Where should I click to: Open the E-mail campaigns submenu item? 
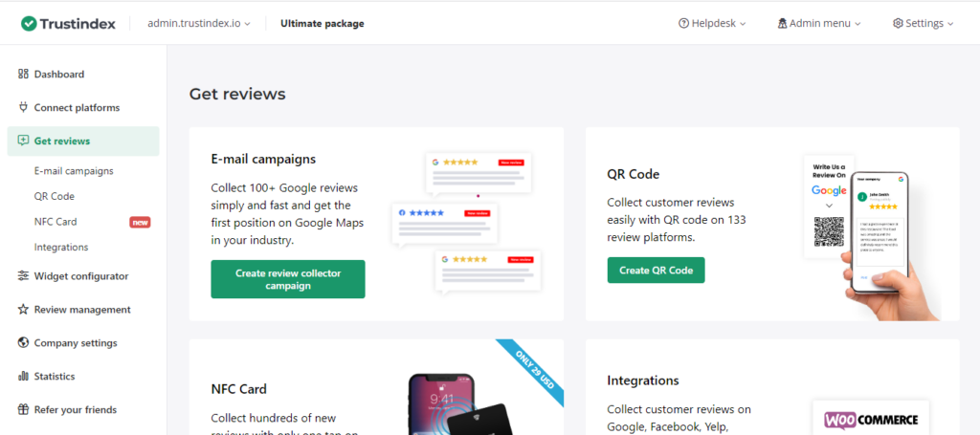(74, 171)
